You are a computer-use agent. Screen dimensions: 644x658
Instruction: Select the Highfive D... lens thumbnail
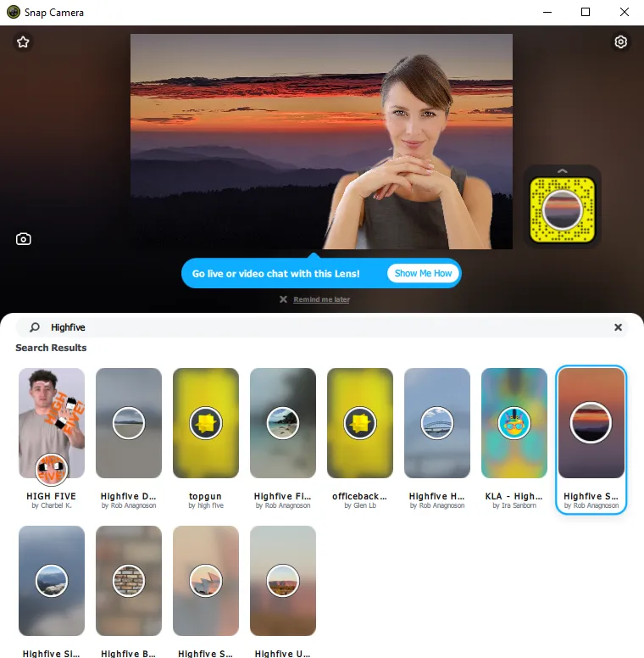pyautogui.click(x=129, y=423)
